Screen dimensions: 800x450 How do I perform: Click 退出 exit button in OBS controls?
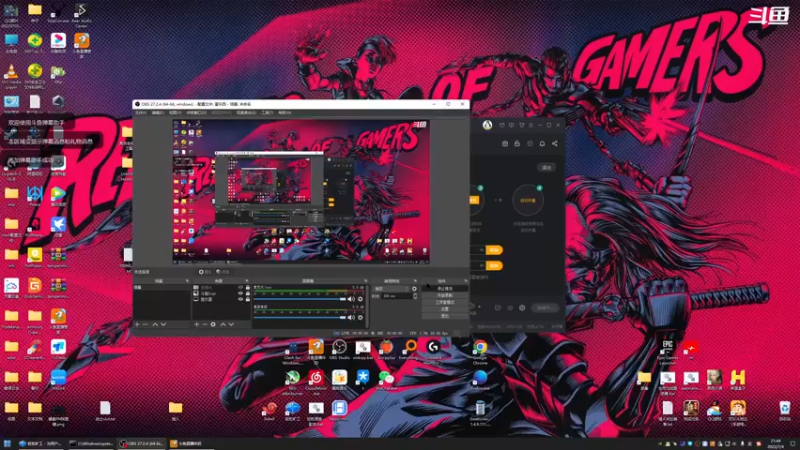[x=445, y=316]
